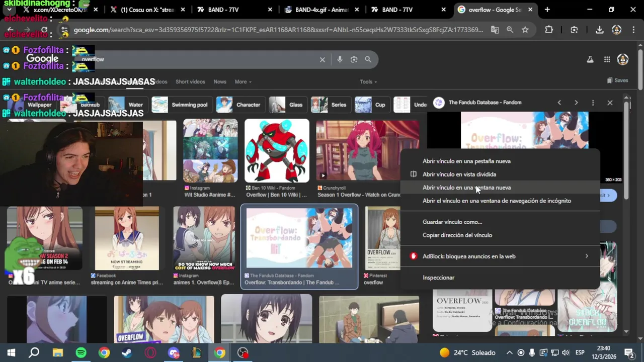This screenshot has height=362, width=644.
Task: Open Saves collection link
Action: pyautogui.click(x=617, y=80)
